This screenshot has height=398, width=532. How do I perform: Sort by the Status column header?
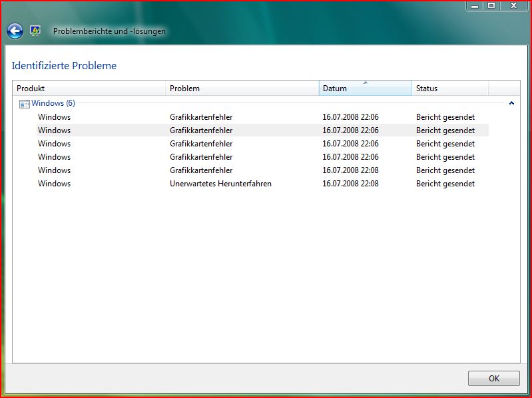pos(450,89)
